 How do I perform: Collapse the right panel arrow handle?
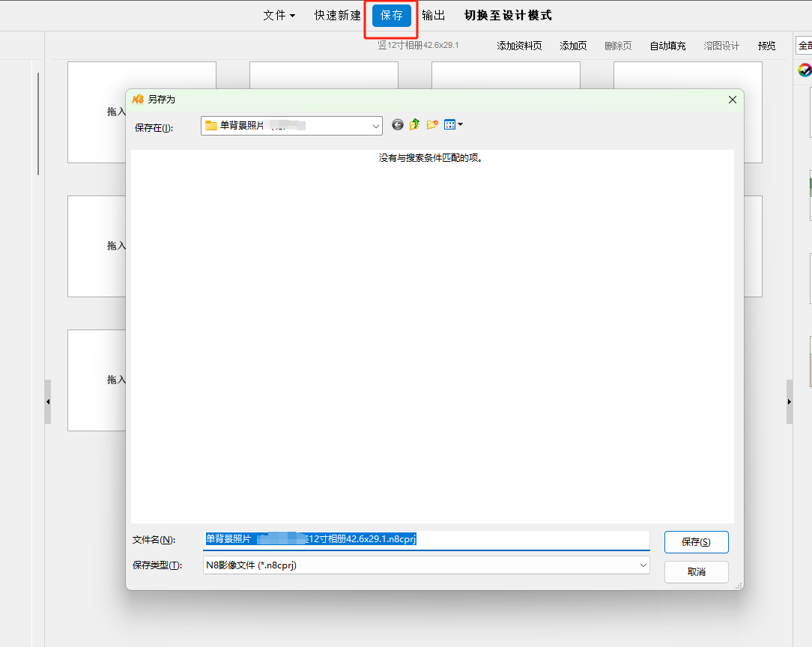[790, 401]
